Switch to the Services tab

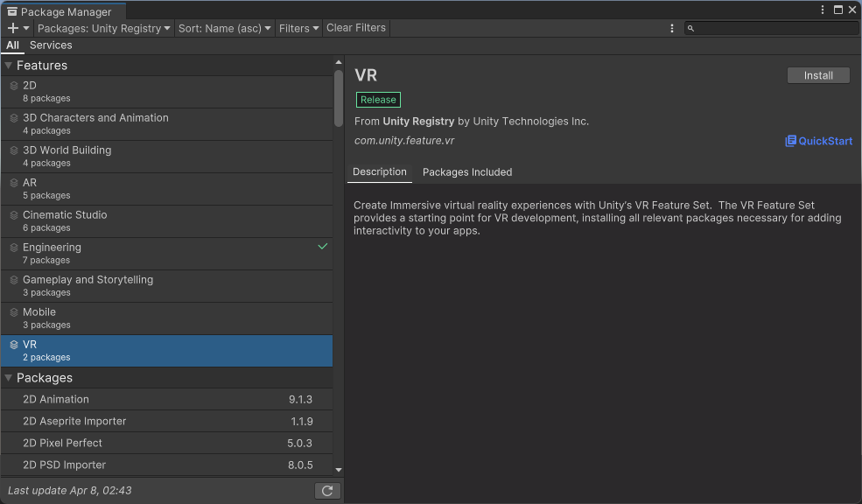[x=51, y=45]
